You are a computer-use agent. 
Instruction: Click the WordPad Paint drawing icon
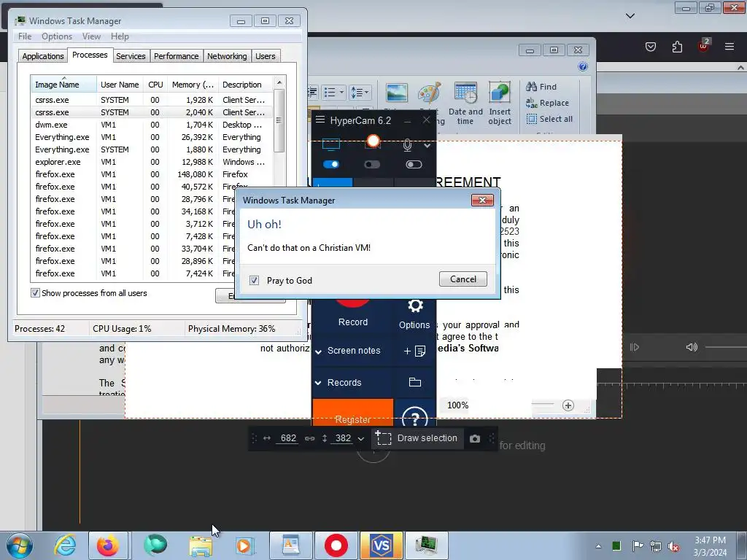pyautogui.click(x=429, y=93)
